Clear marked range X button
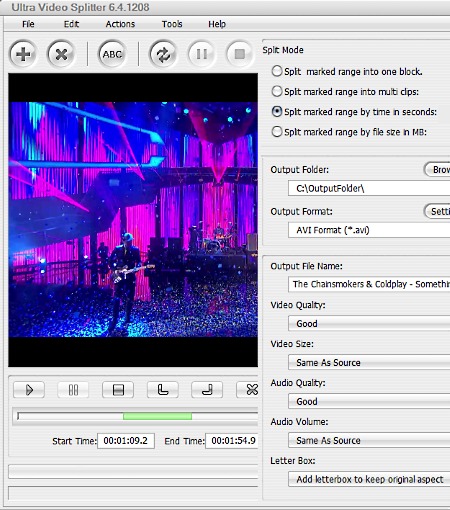Screen dimensions: 450x510 coord(247,390)
